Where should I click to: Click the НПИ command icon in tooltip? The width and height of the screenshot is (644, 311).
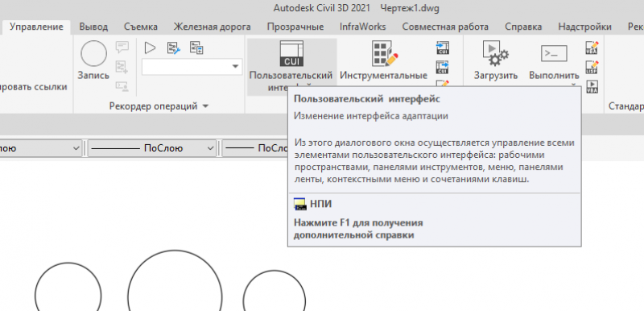300,204
